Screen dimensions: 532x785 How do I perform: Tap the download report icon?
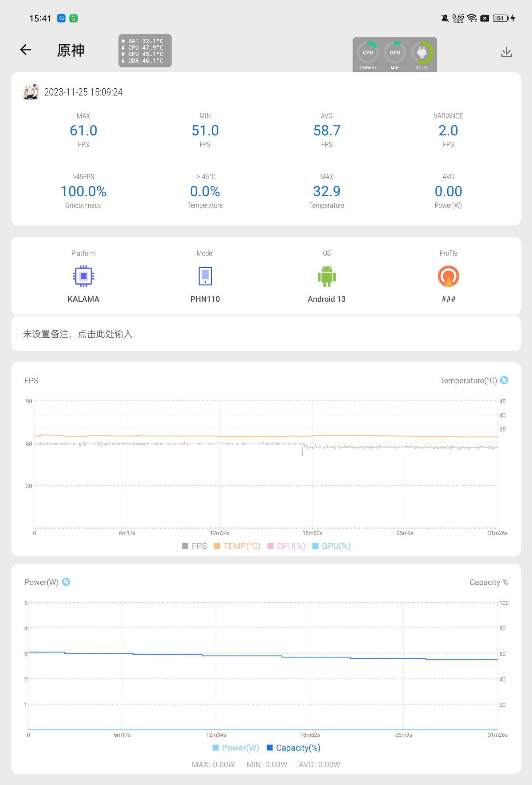[x=507, y=52]
